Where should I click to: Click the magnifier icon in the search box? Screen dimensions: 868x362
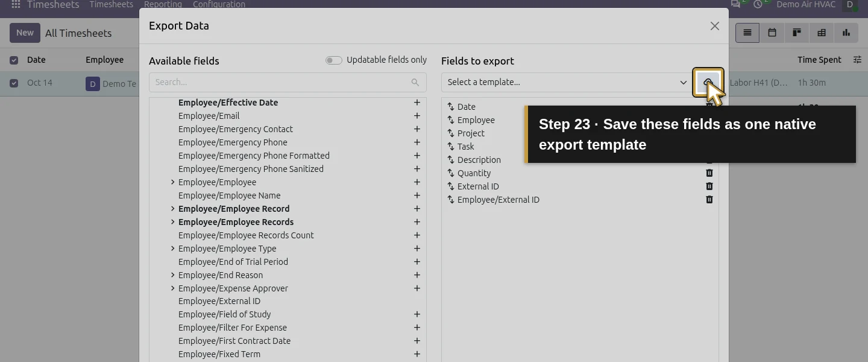tap(415, 82)
